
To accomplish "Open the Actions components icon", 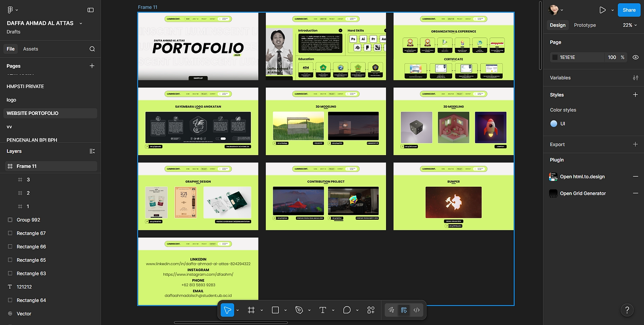I will point(371,310).
